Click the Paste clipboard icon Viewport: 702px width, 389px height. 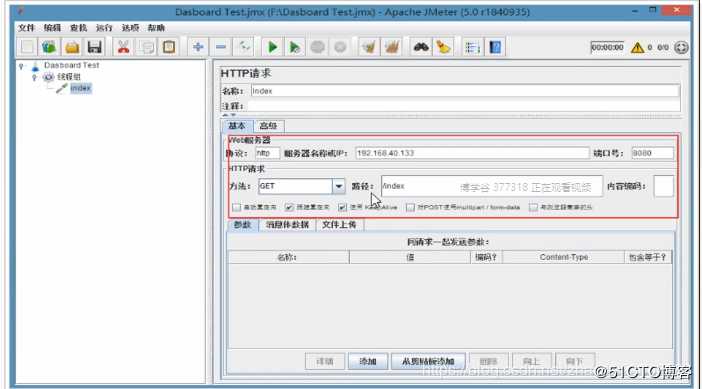tap(169, 47)
